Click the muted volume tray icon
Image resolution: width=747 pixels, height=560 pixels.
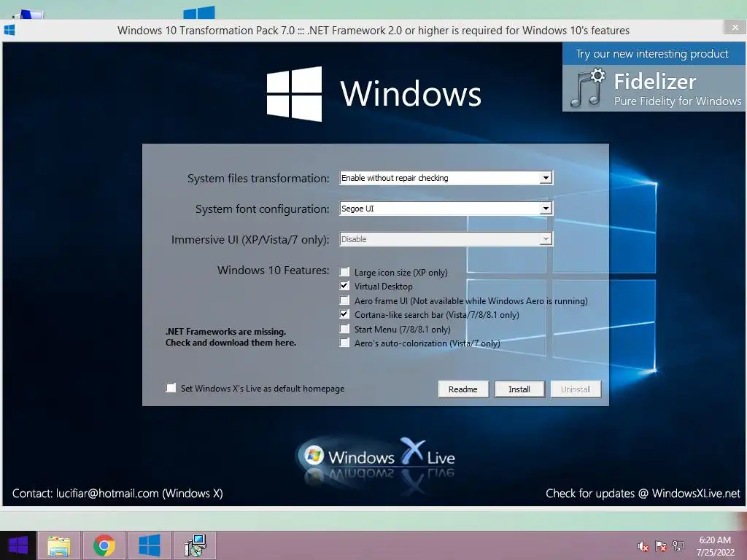643,546
